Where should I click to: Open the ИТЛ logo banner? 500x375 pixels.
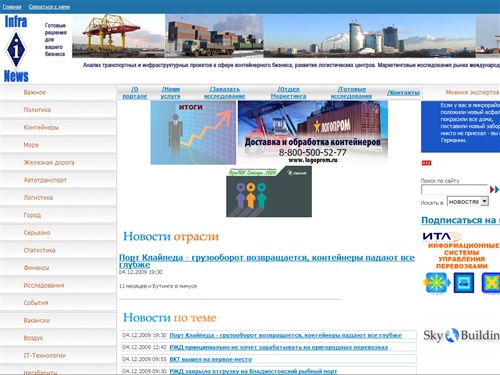(442, 237)
